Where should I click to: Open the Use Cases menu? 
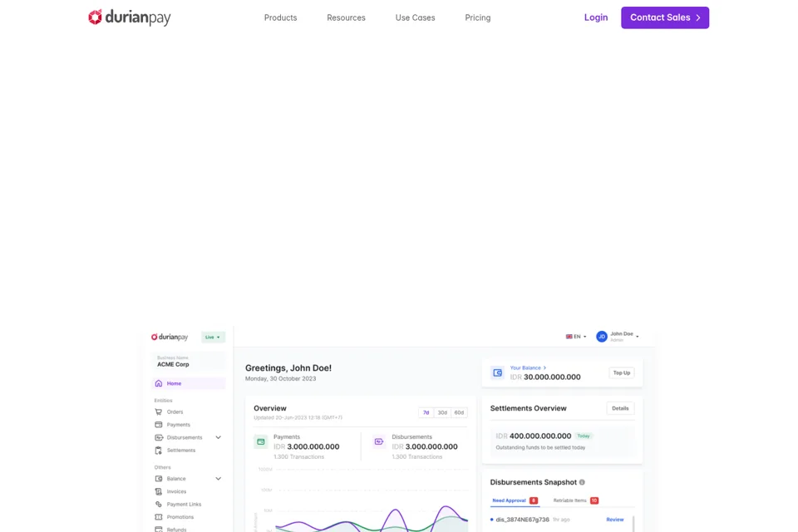[416, 17]
